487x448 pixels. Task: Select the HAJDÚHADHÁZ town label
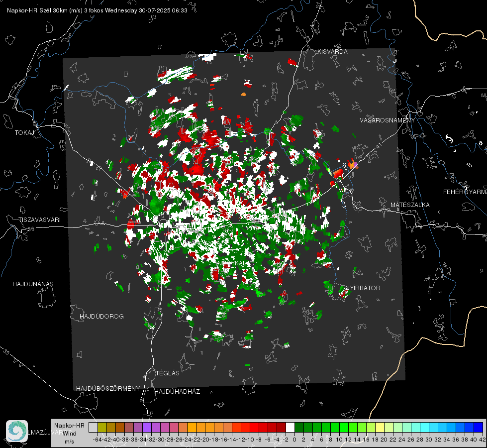pos(177,392)
